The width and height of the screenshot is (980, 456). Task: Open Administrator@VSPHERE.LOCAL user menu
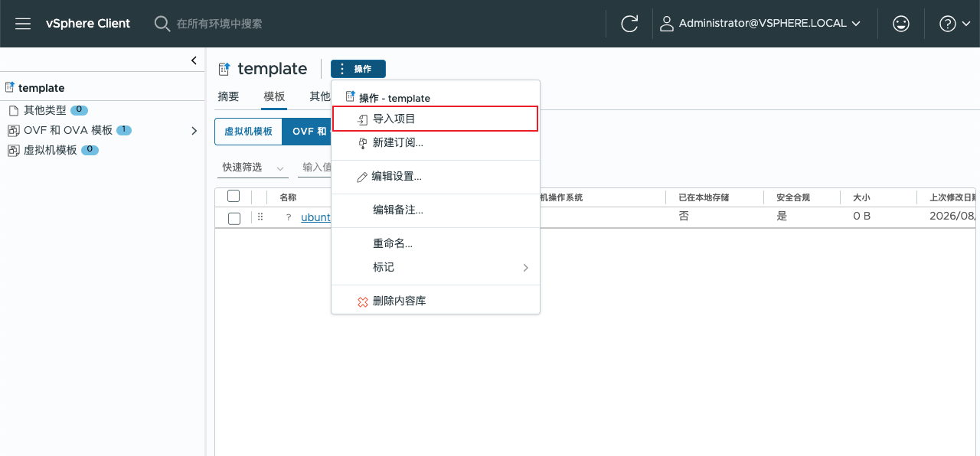tap(760, 24)
